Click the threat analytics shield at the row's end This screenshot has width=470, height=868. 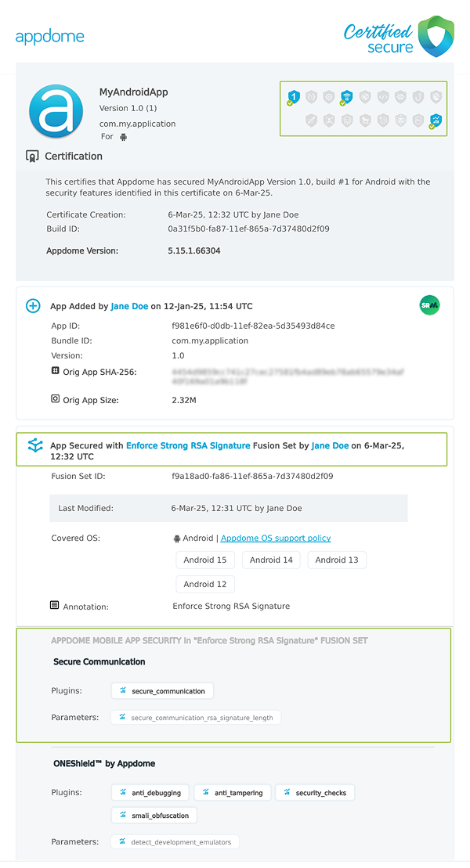click(x=436, y=120)
